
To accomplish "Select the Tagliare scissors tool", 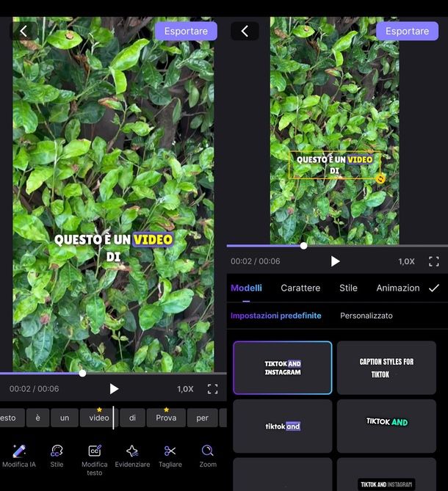I will pos(170,457).
